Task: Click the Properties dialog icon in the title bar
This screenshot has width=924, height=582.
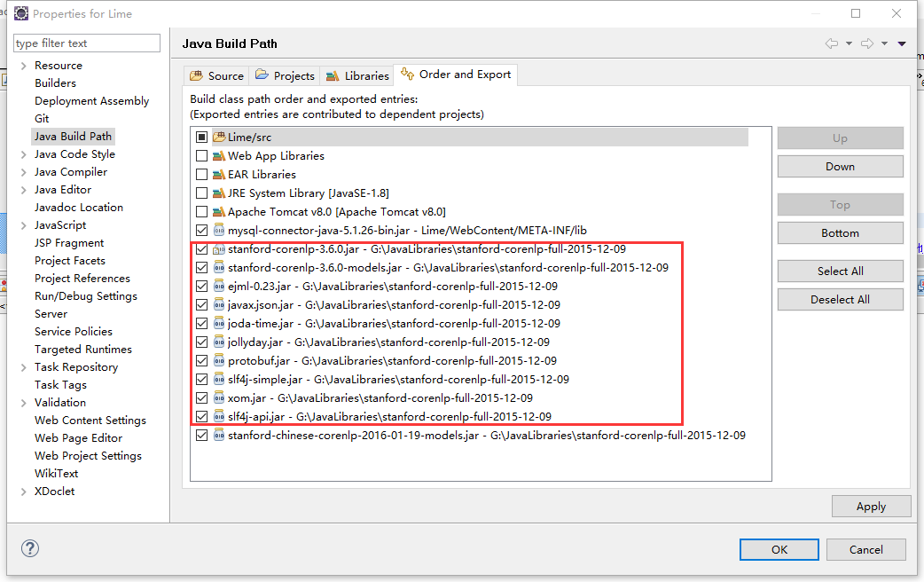Action: tap(20, 12)
